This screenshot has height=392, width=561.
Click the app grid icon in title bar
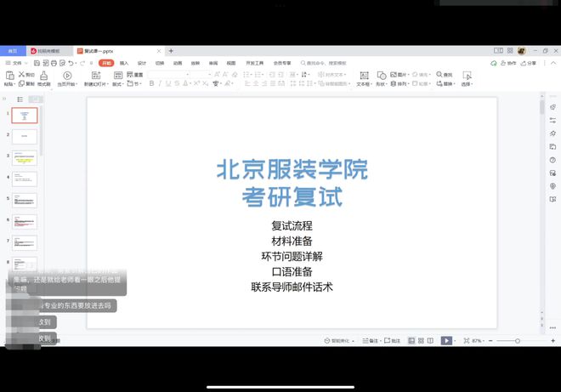coord(510,51)
